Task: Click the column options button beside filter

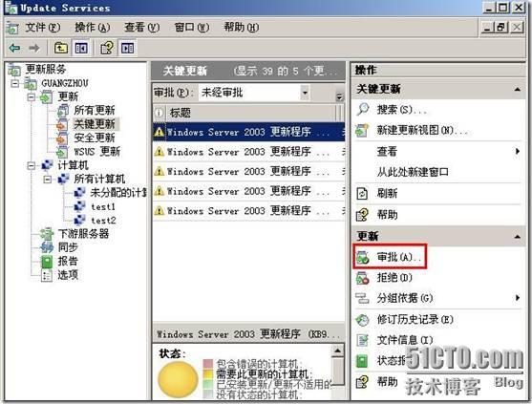Action: (x=339, y=96)
